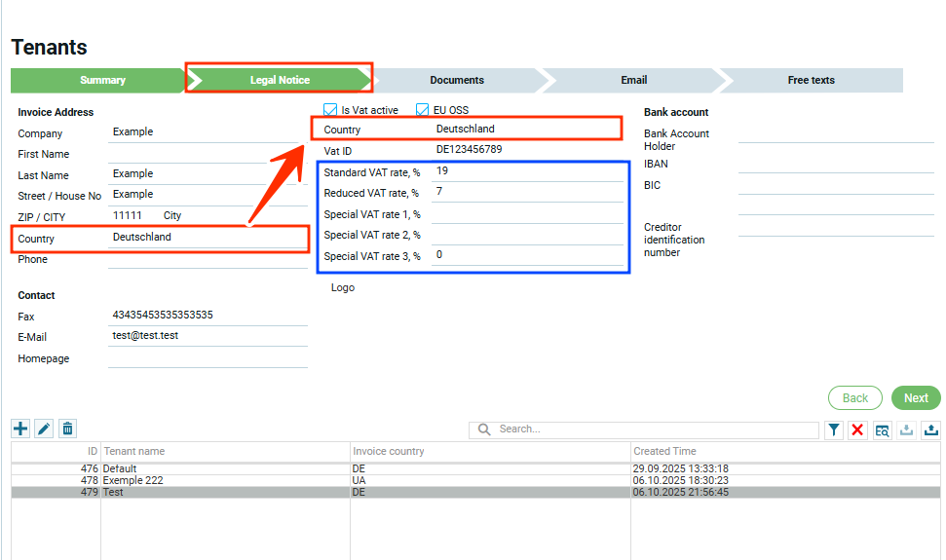This screenshot has width=946, height=560.
Task: Click the tenant Search input field
Action: coord(653,429)
